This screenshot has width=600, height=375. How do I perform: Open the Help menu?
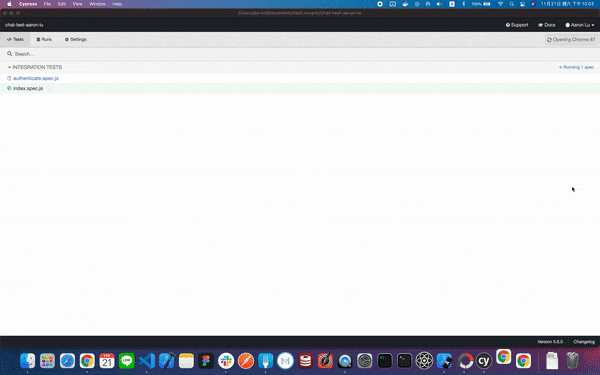pos(117,4)
